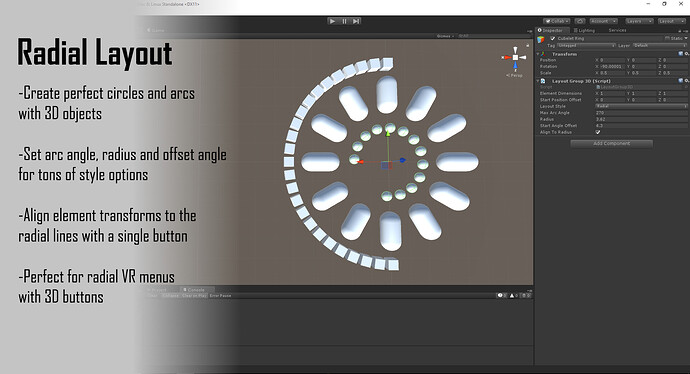The image size is (690, 374).
Task: Select the Console tab
Action: pyautogui.click(x=196, y=290)
